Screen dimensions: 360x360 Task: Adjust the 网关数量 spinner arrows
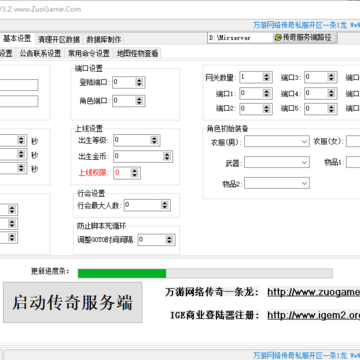coord(266,77)
